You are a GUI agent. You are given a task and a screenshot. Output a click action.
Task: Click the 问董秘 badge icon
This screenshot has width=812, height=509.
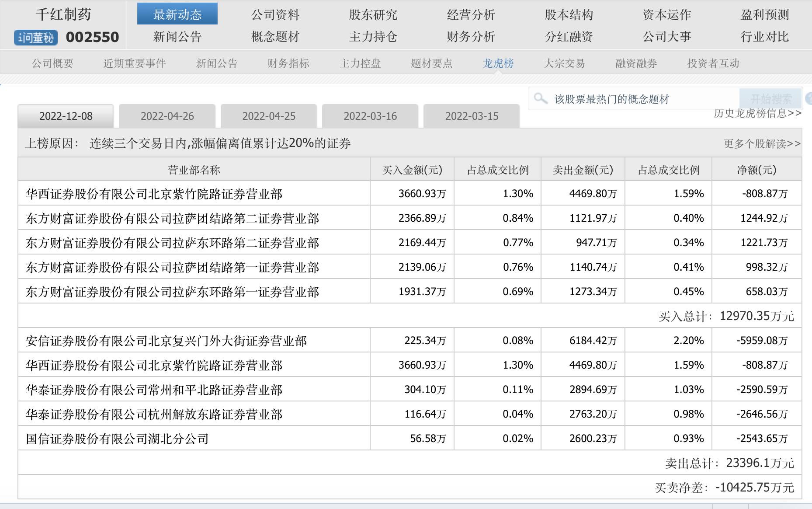[36, 38]
